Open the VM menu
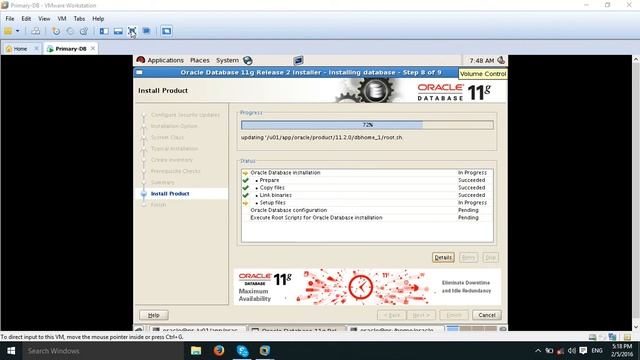The image size is (640, 360). [x=62, y=19]
